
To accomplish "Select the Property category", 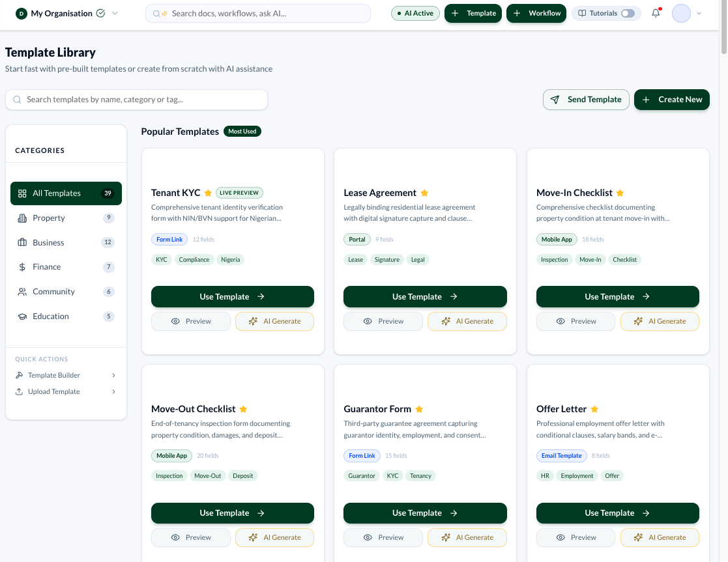I will (66, 218).
